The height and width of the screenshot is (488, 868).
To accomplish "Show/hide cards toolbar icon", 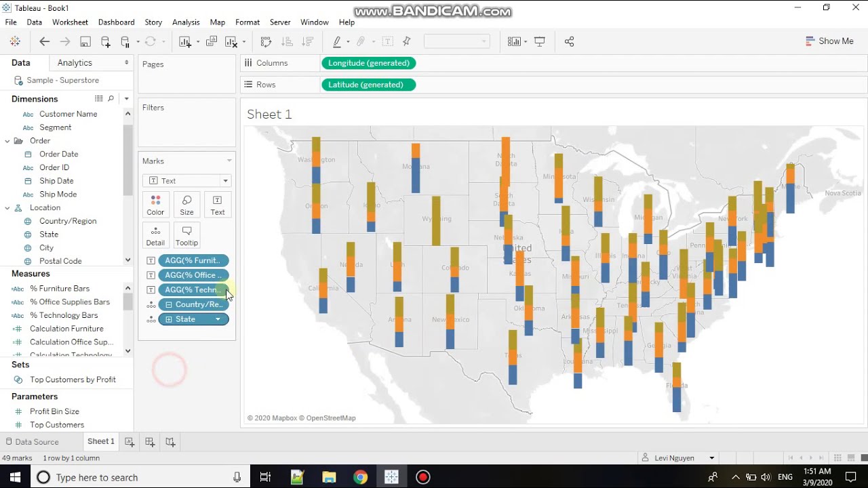I will [514, 41].
